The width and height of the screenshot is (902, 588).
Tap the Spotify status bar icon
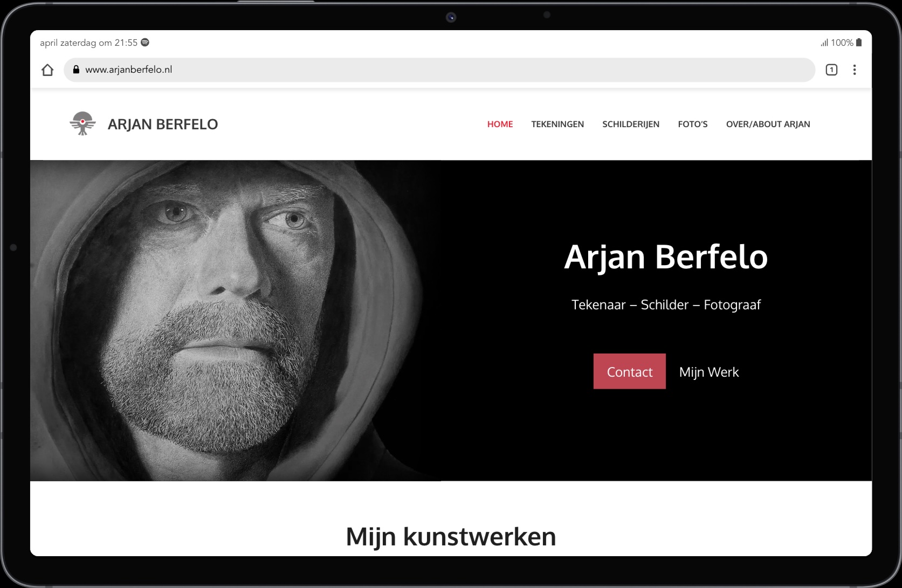[x=145, y=42]
